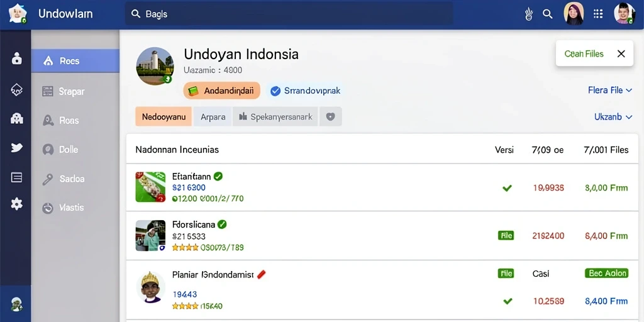Click the value 10,2569
This screenshot has width=644, height=322.
click(x=548, y=301)
